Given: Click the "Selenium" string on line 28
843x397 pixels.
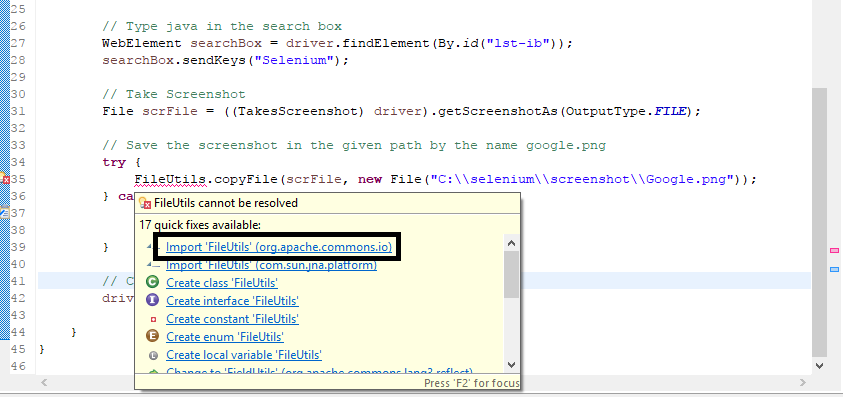Looking at the screenshot, I should point(295,60).
